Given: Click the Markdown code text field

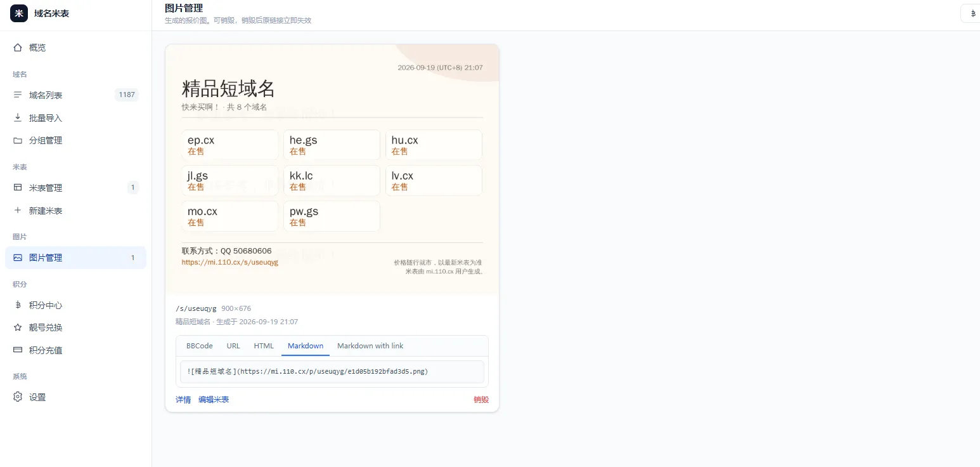Looking at the screenshot, I should pos(332,372).
